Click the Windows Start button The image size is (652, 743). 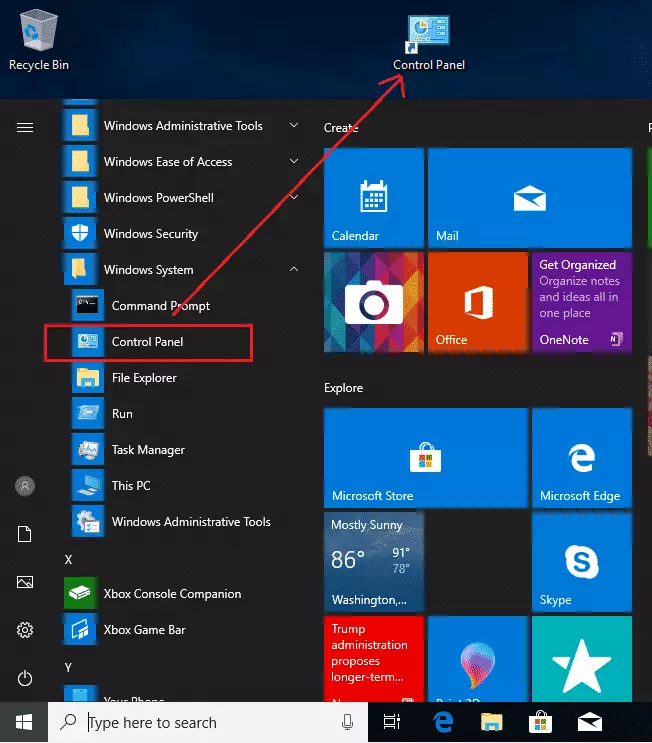click(24, 722)
